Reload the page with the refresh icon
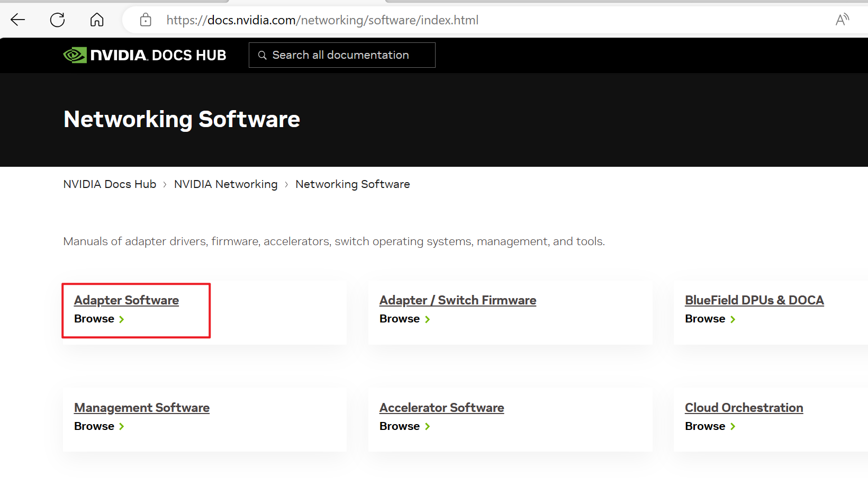 (x=57, y=20)
